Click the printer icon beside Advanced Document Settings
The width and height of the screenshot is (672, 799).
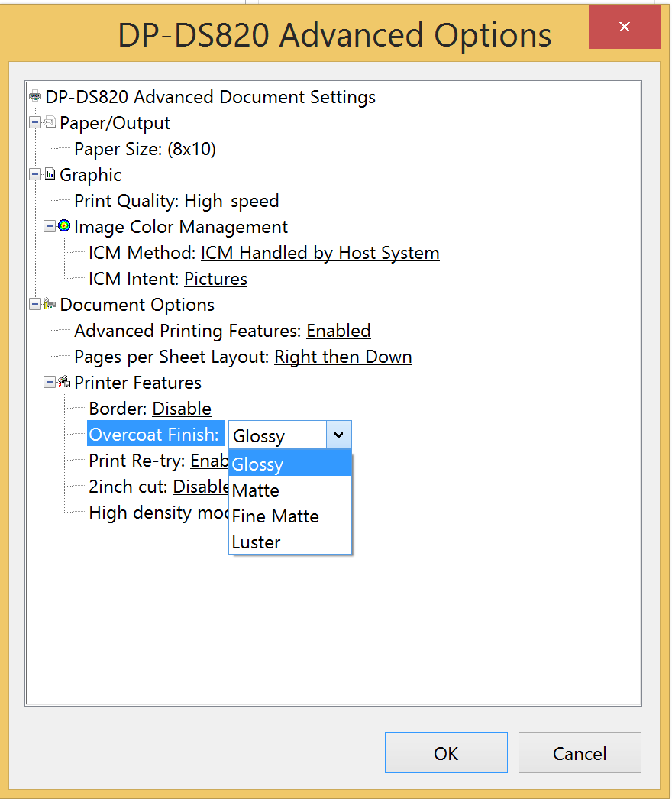click(x=35, y=95)
